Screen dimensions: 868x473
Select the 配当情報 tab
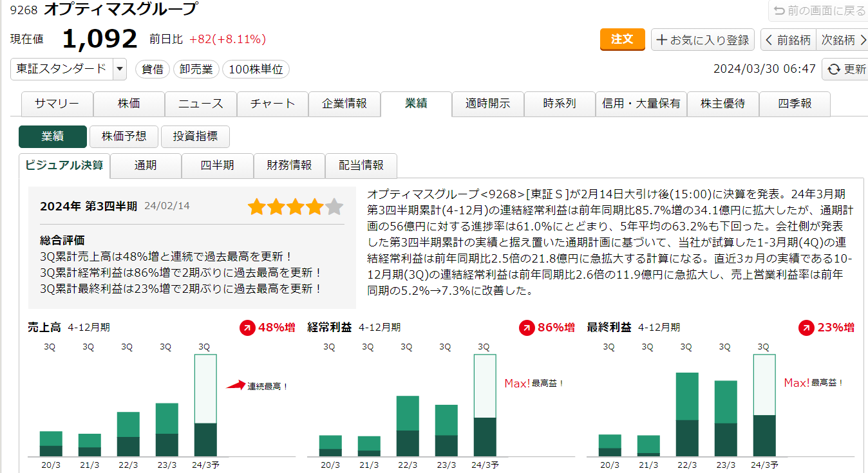tap(361, 165)
